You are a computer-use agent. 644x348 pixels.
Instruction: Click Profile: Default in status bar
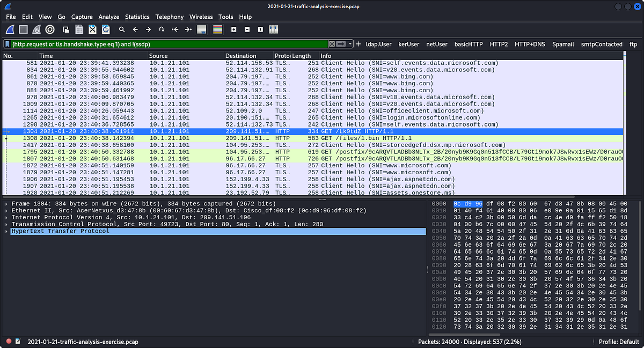(619, 342)
